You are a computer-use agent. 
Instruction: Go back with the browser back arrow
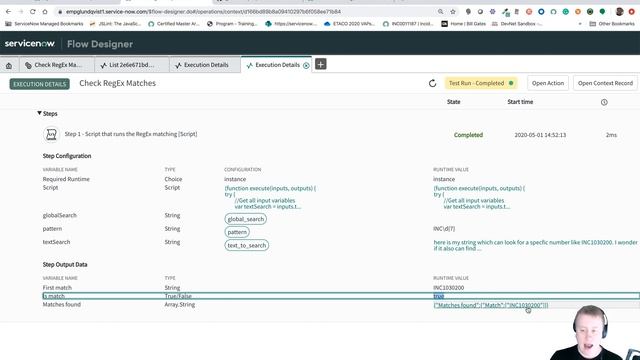pos(9,12)
